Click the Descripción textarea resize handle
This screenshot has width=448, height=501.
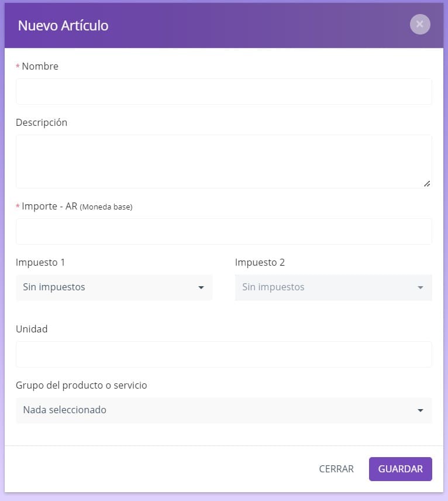(427, 184)
